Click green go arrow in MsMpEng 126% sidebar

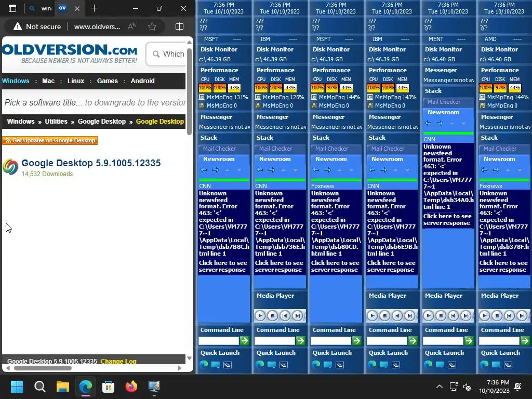(x=301, y=340)
